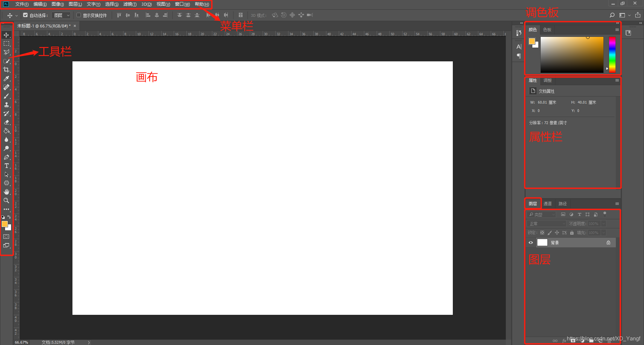Open the Layers panel flyout menu
The height and width of the screenshot is (345, 644).
coord(617,204)
